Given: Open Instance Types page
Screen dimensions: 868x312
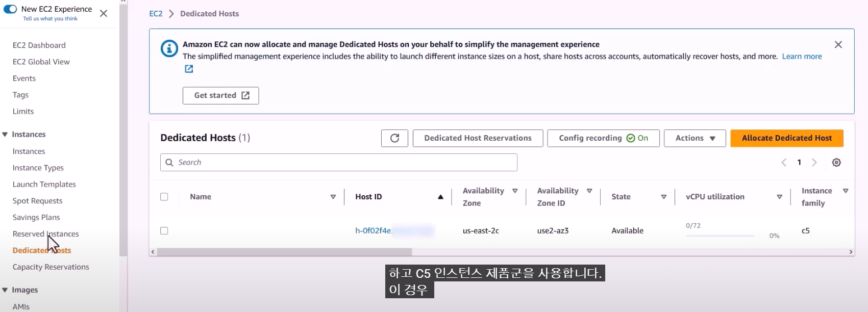Looking at the screenshot, I should pos(38,168).
